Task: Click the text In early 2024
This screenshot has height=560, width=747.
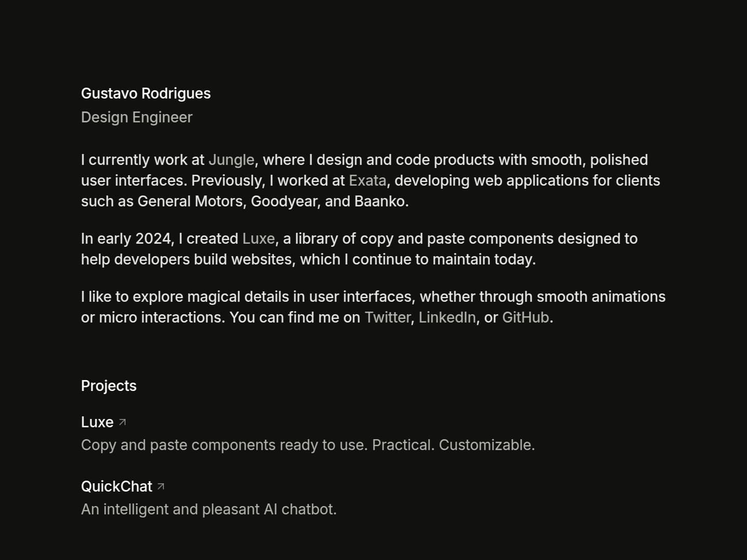Action: point(126,239)
